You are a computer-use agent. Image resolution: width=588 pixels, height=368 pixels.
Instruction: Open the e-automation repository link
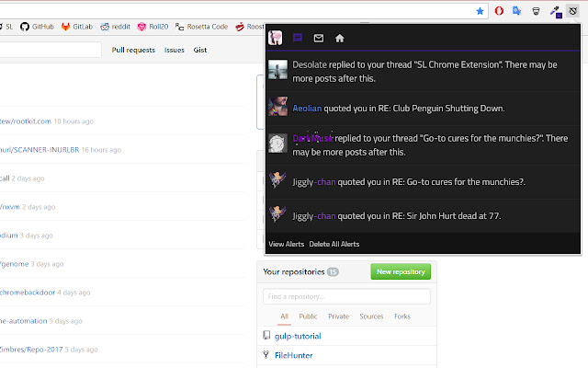(x=24, y=321)
